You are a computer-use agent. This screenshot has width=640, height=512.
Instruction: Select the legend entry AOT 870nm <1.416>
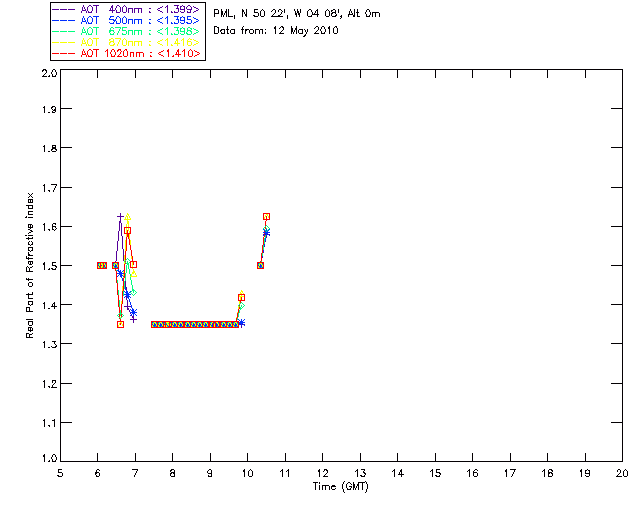point(126,42)
